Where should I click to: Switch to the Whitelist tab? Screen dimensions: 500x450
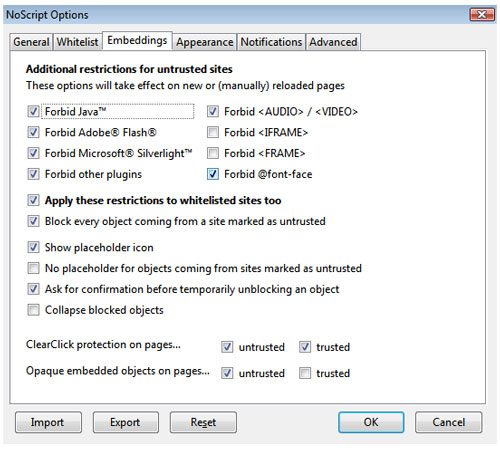(77, 42)
